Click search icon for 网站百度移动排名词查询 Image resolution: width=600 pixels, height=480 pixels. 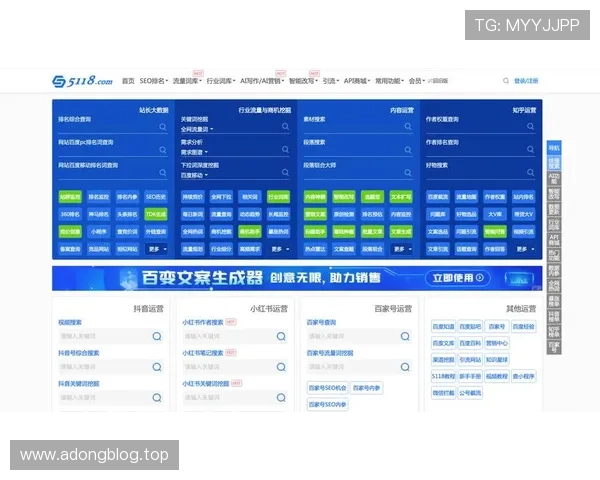point(163,173)
